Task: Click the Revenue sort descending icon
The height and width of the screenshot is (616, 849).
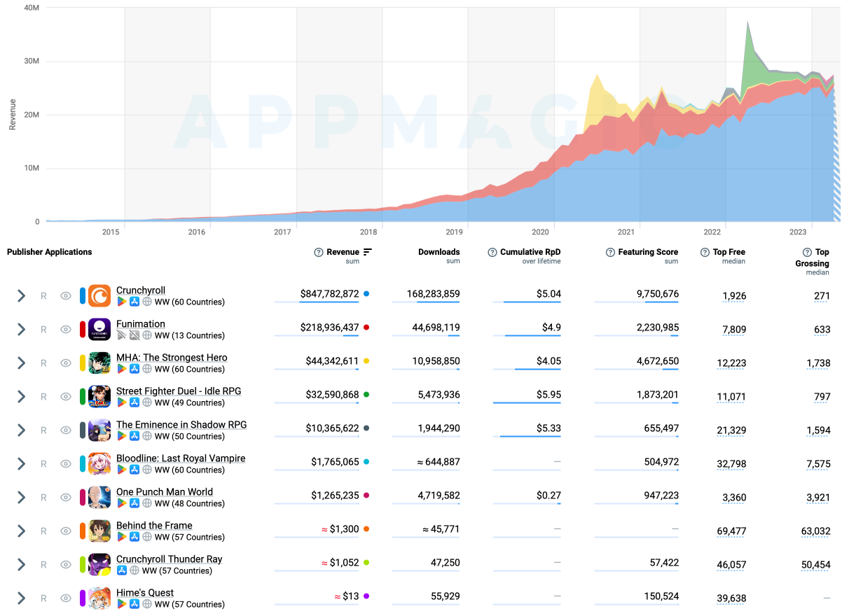Action: click(x=368, y=252)
